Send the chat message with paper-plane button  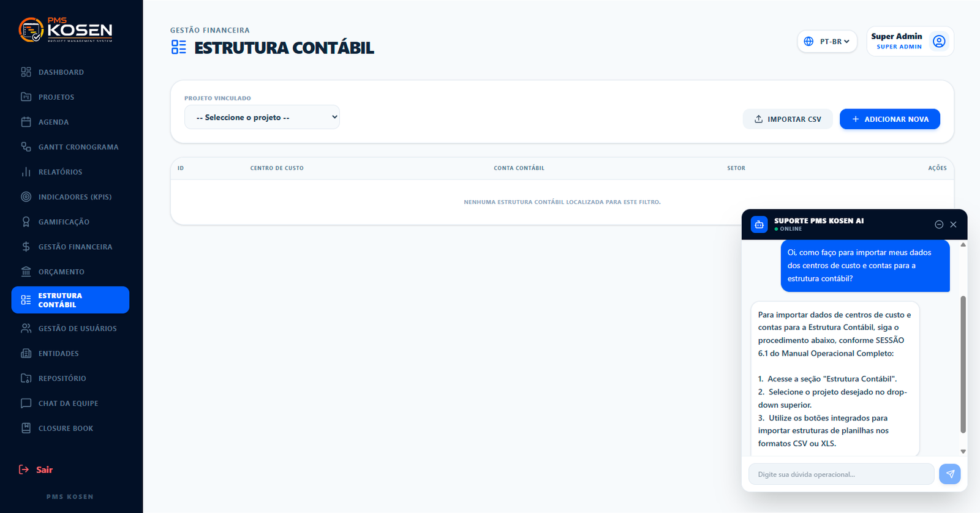click(x=950, y=474)
